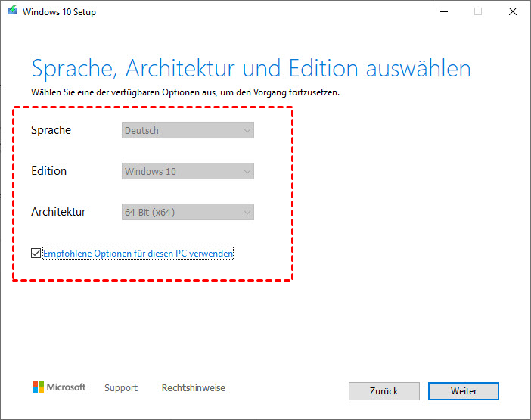Image resolution: width=531 pixels, height=420 pixels.
Task: Open the Support link
Action: [121, 388]
